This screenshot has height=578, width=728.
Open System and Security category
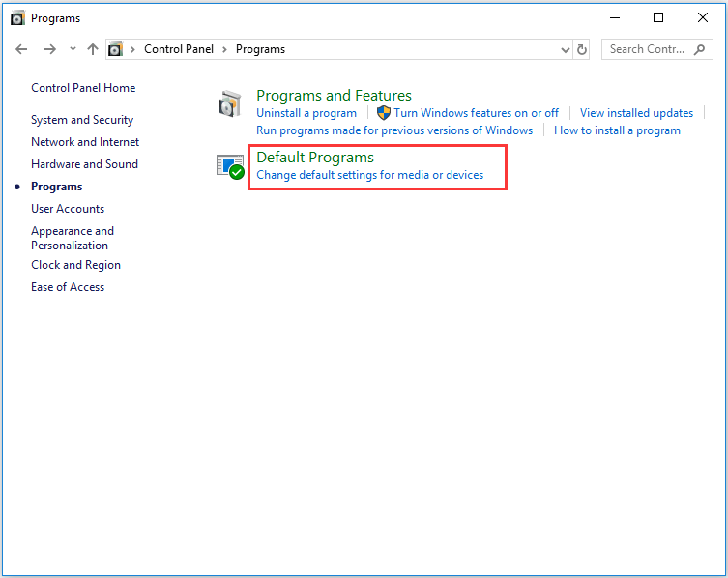pyautogui.click(x=82, y=120)
